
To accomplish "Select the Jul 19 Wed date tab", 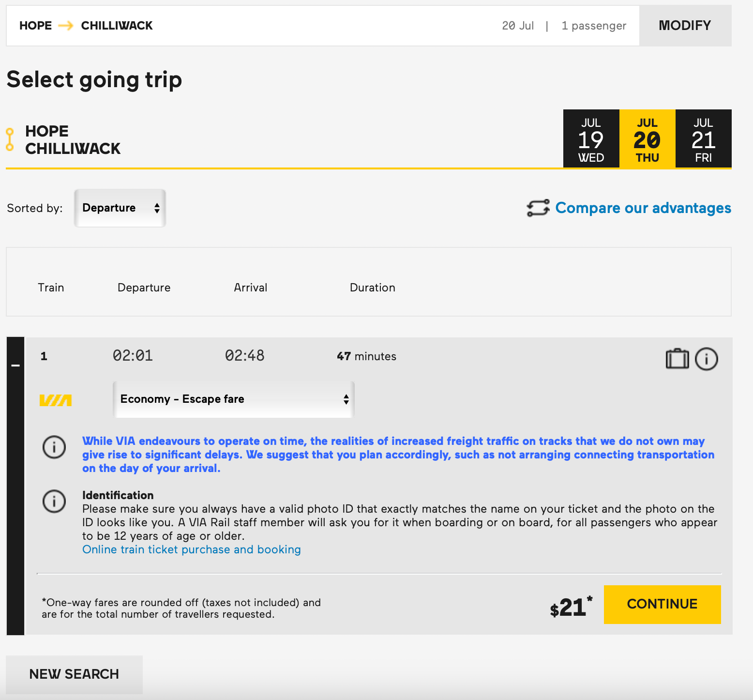I will (x=591, y=139).
